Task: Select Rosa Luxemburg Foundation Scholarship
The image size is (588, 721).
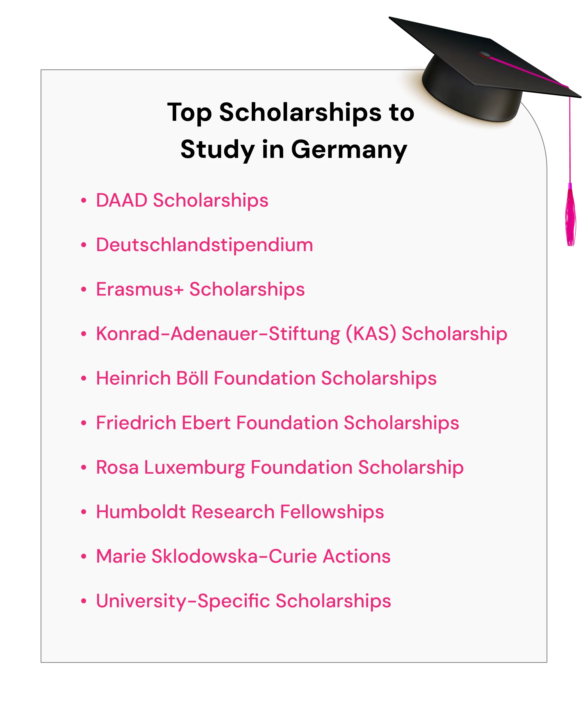Action: pyautogui.click(x=280, y=467)
